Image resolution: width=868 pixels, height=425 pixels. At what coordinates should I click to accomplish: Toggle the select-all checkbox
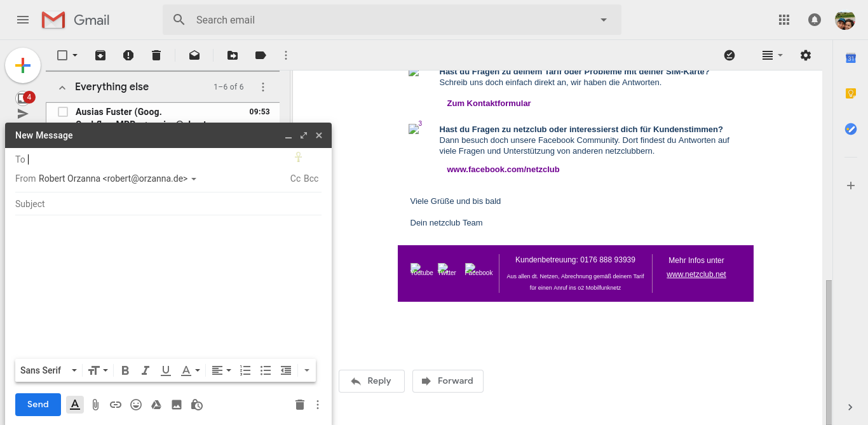(62, 55)
